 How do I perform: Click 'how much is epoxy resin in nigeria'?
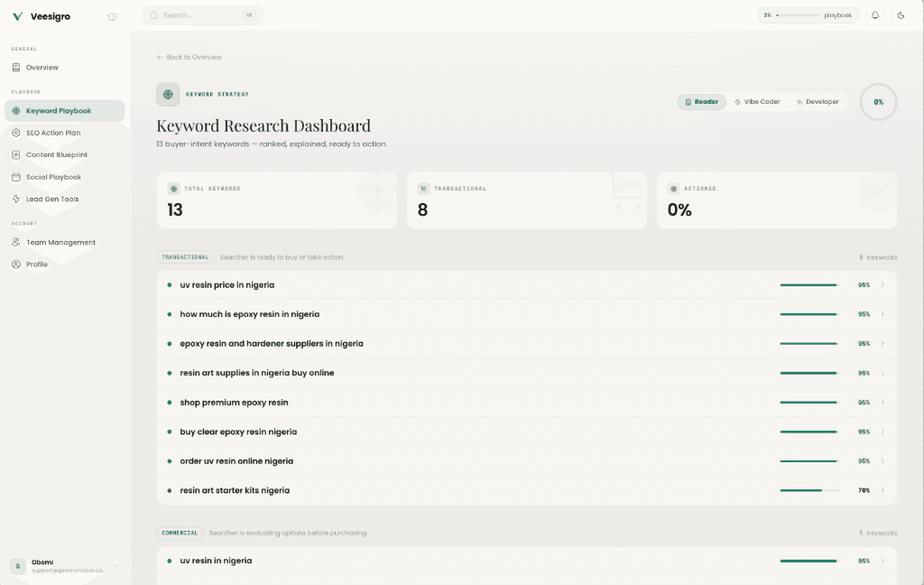[x=249, y=314]
